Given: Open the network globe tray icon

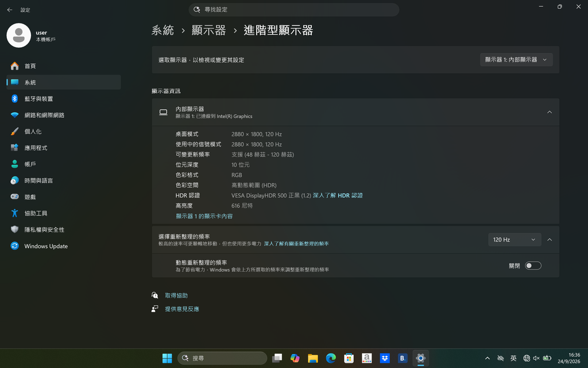Looking at the screenshot, I should coord(527,358).
